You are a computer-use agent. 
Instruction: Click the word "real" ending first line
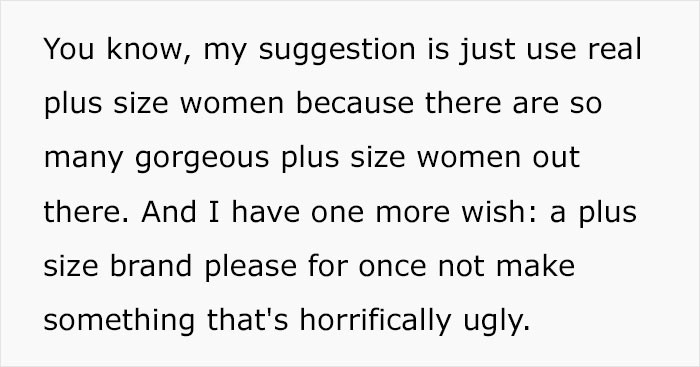coord(614,49)
